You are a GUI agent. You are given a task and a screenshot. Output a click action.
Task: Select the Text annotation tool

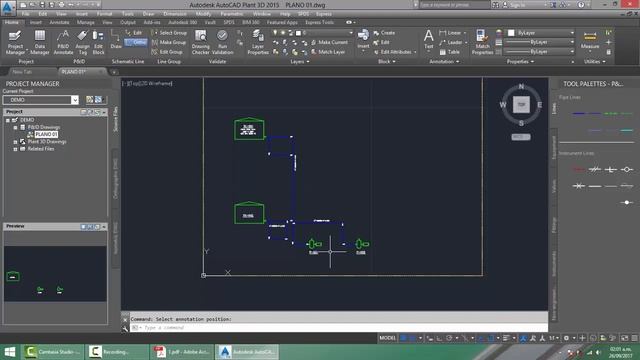pyautogui.click(x=429, y=40)
